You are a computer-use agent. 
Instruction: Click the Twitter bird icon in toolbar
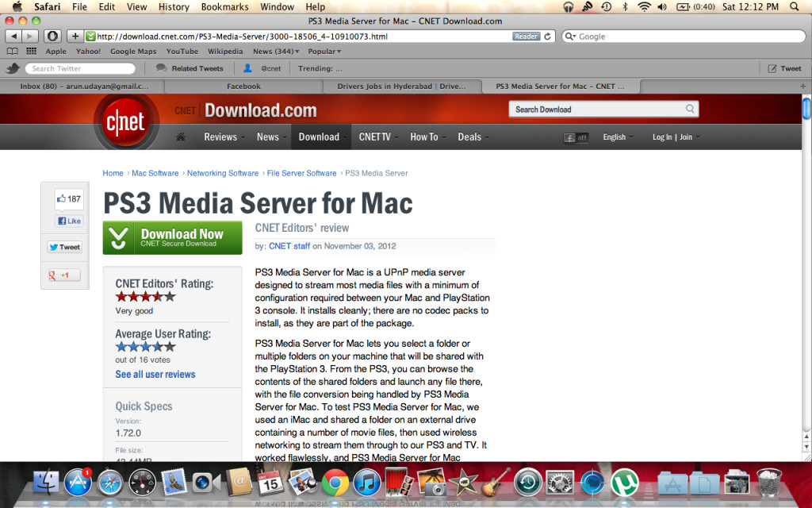click(x=13, y=68)
